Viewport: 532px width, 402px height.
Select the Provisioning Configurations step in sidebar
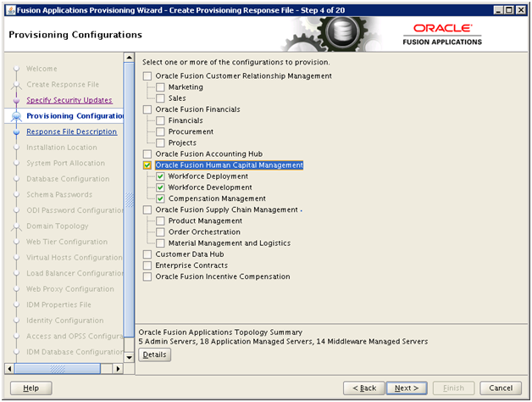75,116
